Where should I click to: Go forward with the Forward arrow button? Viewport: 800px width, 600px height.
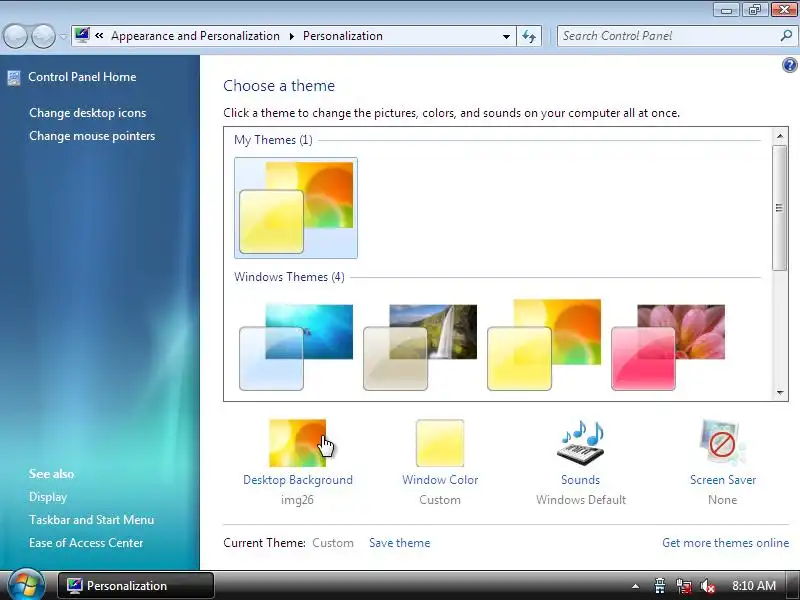pyautogui.click(x=43, y=36)
